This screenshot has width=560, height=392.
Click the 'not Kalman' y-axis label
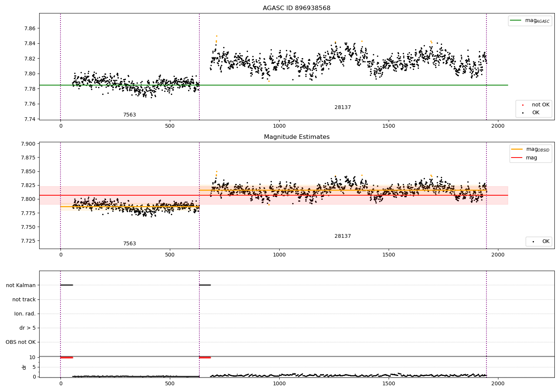tap(21, 285)
